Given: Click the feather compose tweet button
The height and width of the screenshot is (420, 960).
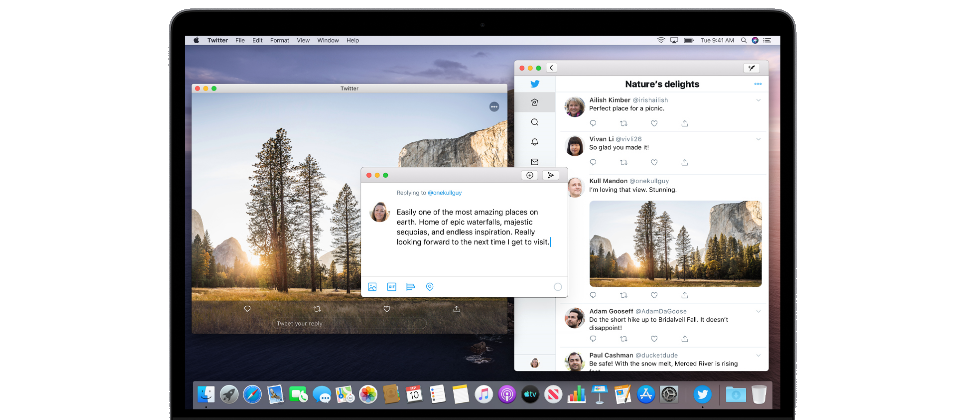Looking at the screenshot, I should click(x=751, y=68).
